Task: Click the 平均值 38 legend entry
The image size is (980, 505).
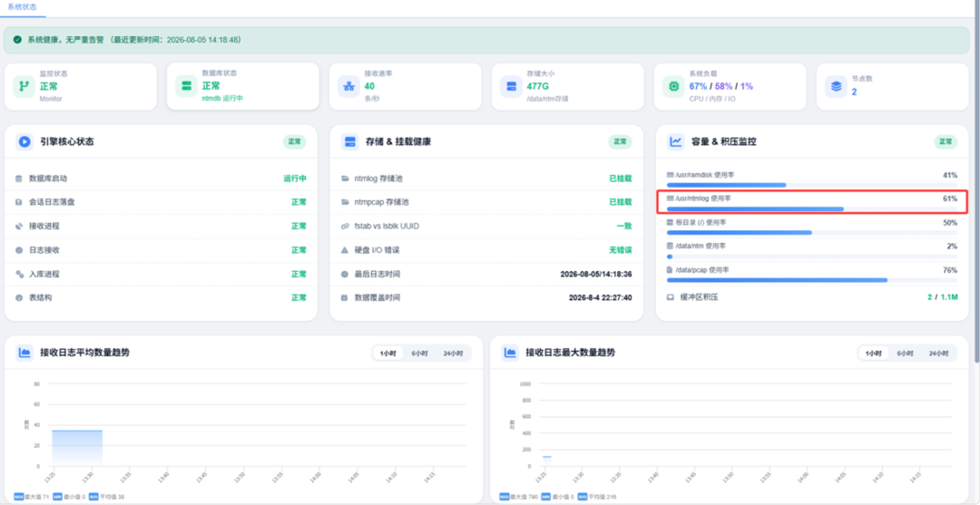Action: click(x=105, y=498)
